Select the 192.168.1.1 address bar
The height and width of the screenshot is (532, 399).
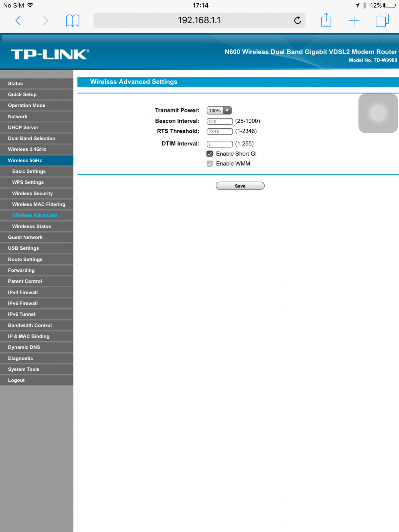coord(199,20)
